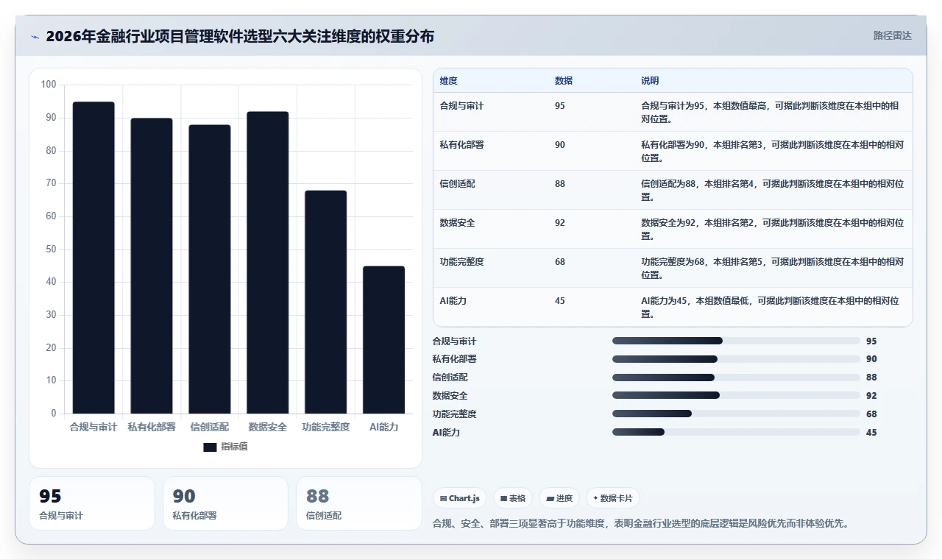
Task: Open the summary card showing 90
Action: [x=225, y=503]
